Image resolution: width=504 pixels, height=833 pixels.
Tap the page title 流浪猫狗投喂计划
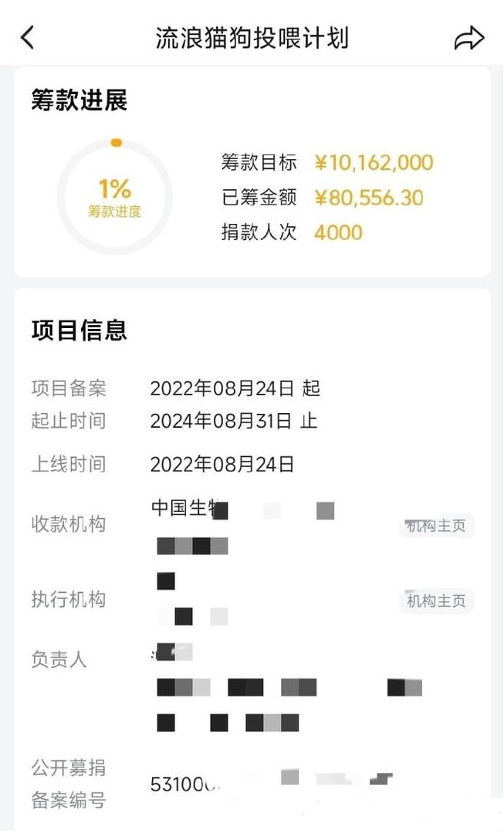pos(252,38)
